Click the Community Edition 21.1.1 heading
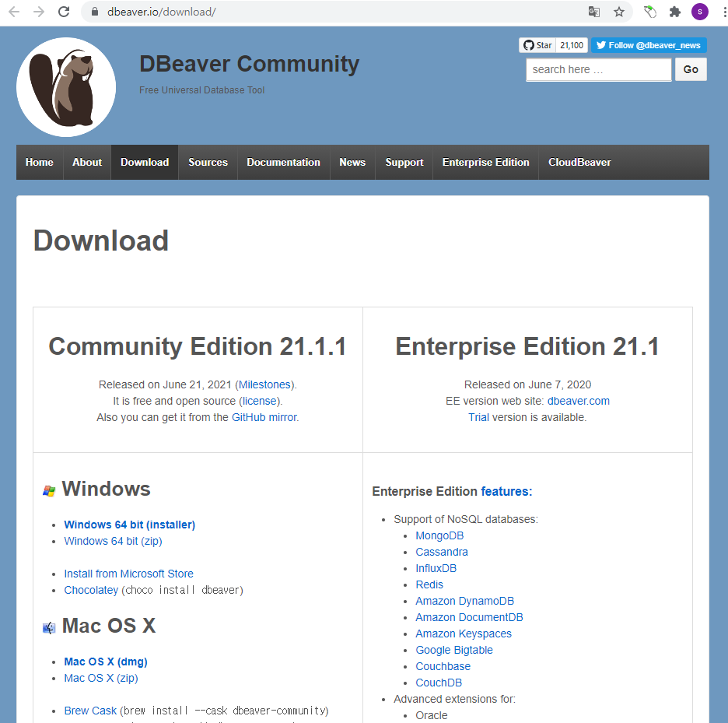Viewport: 728px width, 723px height. tap(198, 346)
